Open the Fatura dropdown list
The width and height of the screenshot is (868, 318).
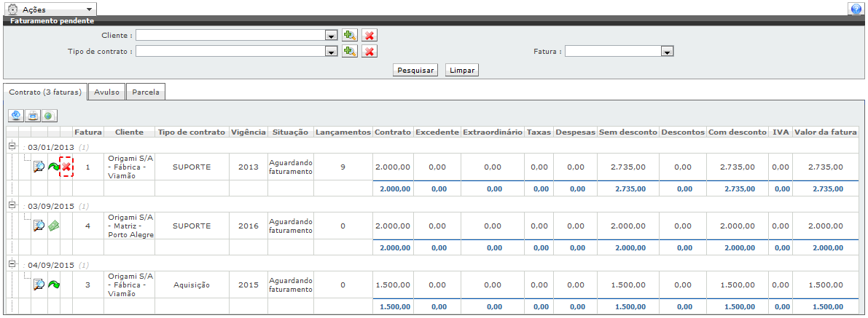coord(666,52)
